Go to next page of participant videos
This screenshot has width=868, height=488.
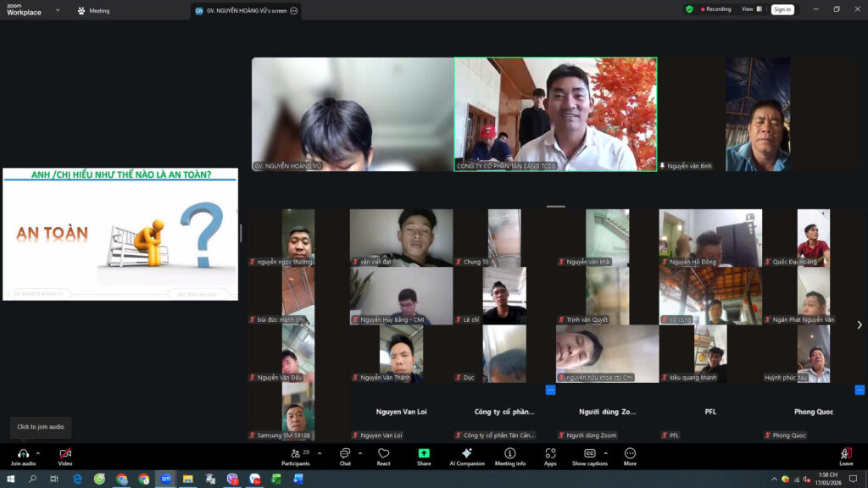click(x=859, y=324)
